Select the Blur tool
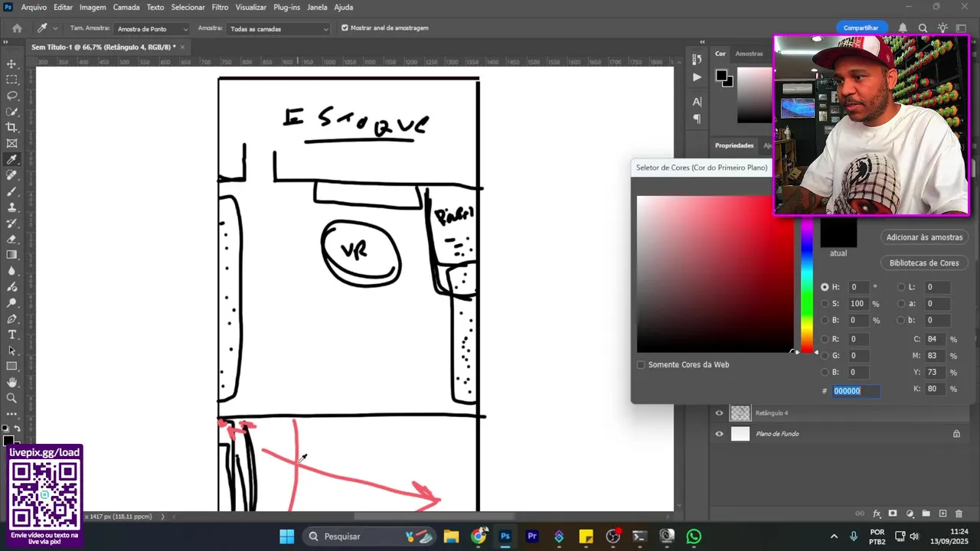 pos(11,271)
